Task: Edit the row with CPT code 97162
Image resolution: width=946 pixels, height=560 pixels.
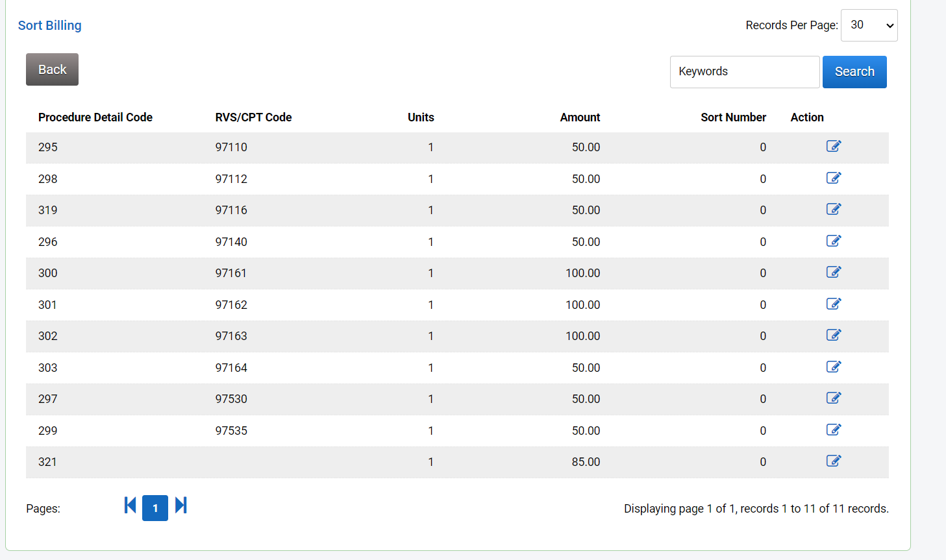Action: [833, 304]
